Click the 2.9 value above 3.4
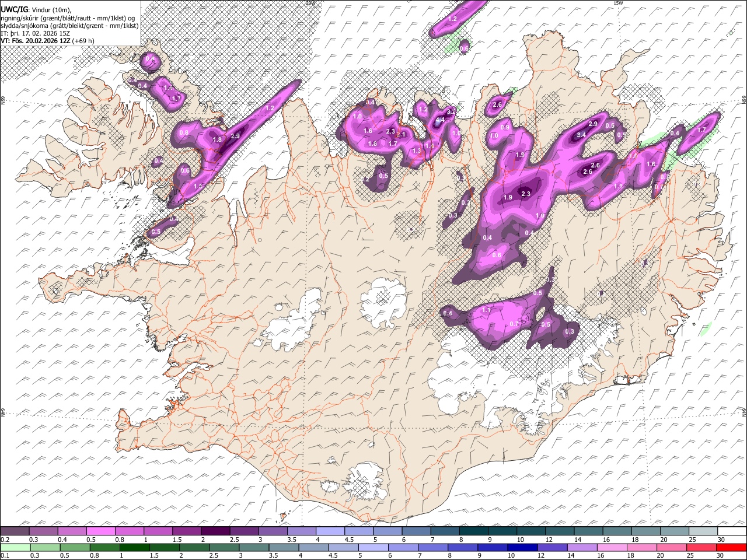This screenshot has height=560, width=747. (593, 124)
